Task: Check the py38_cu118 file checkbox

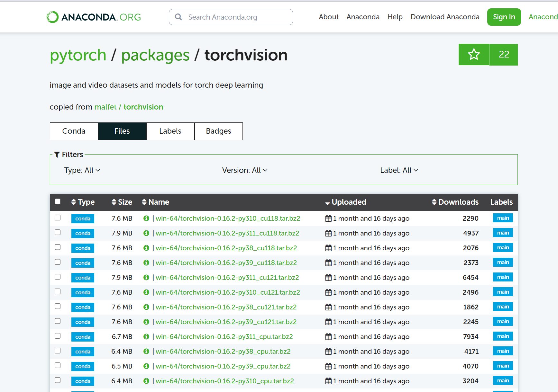Action: [58, 247]
